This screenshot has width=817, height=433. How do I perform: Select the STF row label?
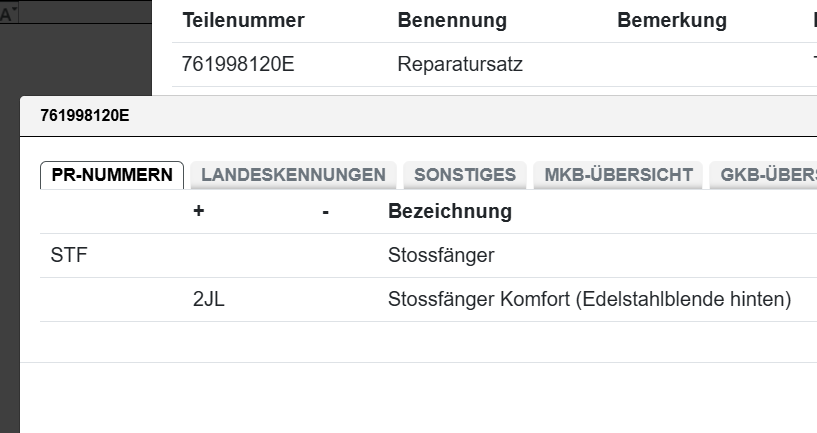[68, 256]
